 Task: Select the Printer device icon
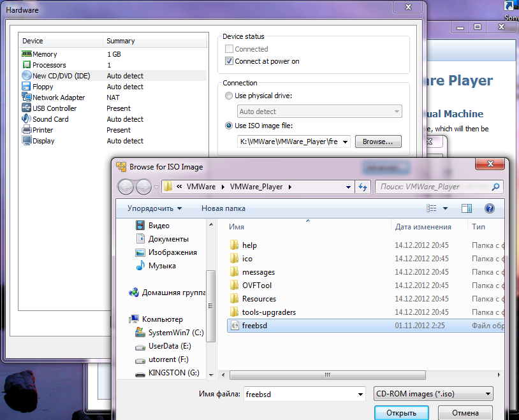(27, 130)
